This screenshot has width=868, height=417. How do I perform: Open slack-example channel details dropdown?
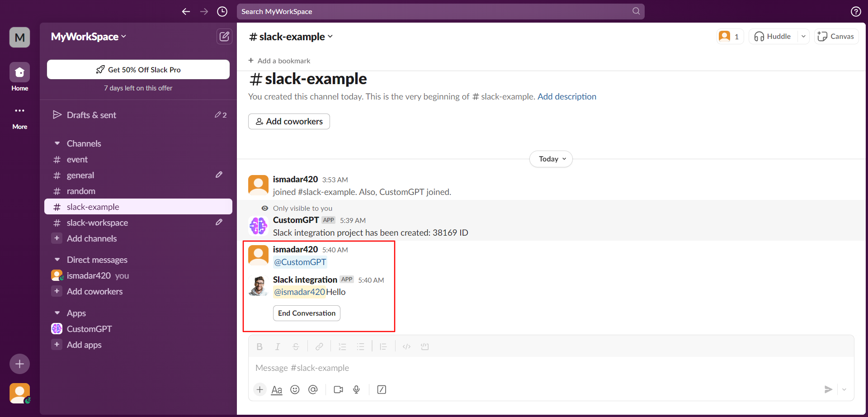click(x=291, y=37)
